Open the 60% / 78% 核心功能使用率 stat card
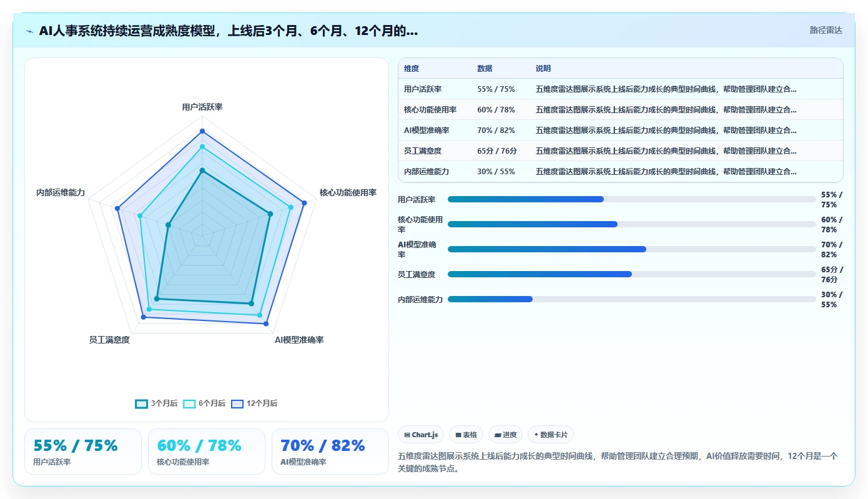Screen dimensions: 868x499 (207, 452)
